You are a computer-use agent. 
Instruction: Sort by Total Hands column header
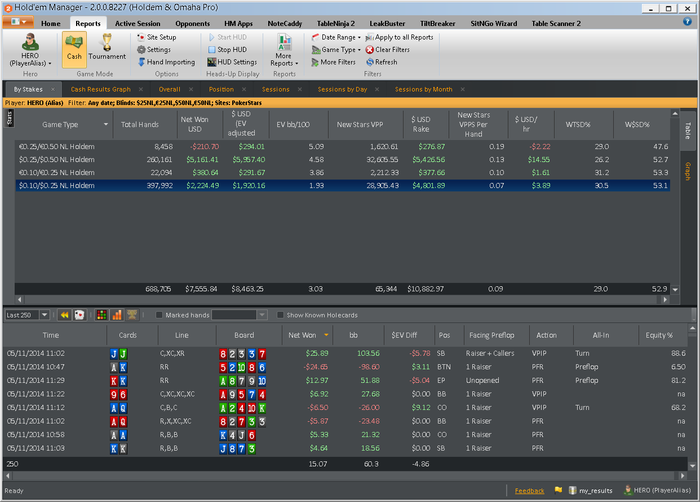(x=140, y=125)
